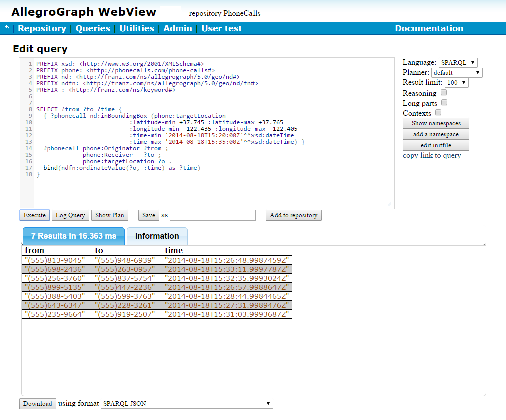Click the back arrow icon in navigation bar
The height and width of the screenshot is (420, 506).
click(x=7, y=28)
